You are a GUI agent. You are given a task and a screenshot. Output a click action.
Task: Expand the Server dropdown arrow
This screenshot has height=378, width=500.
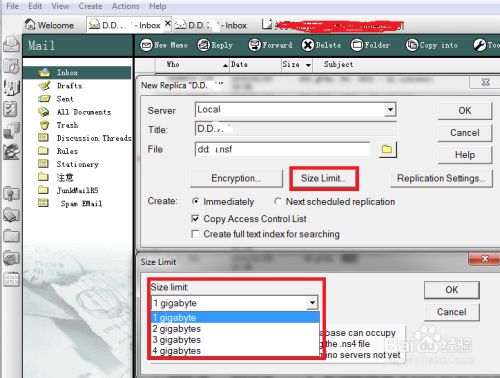(x=390, y=109)
